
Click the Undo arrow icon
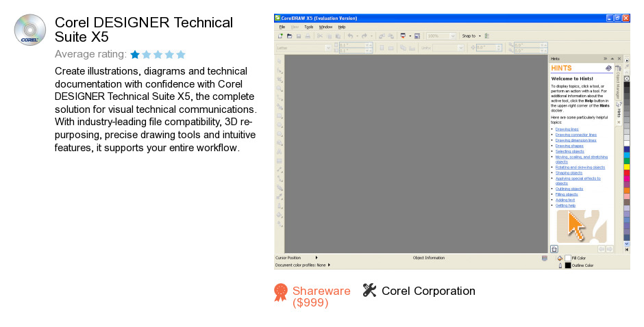(x=350, y=36)
